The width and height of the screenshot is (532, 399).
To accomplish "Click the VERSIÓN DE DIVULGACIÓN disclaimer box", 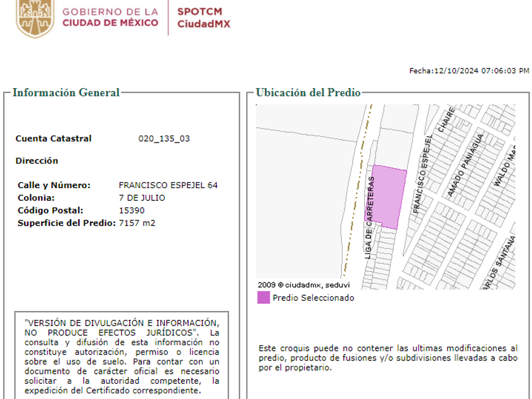I will tap(122, 356).
